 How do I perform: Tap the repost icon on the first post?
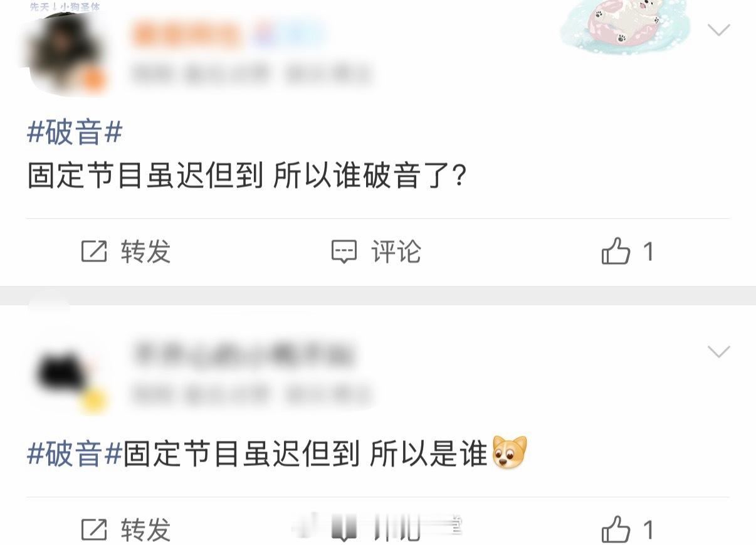pyautogui.click(x=94, y=251)
